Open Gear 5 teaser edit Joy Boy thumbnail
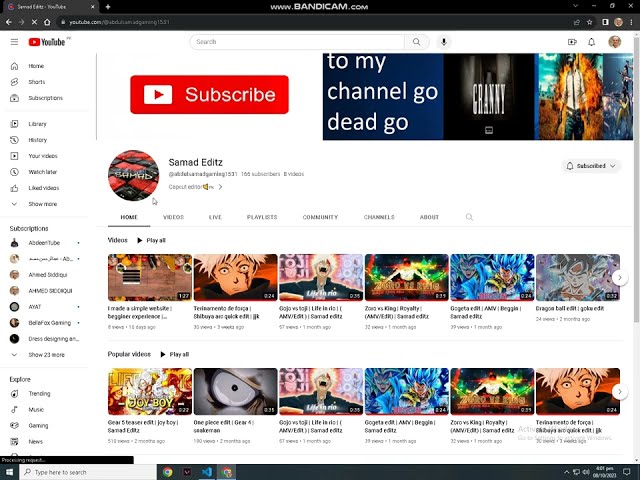This screenshot has width=640, height=480. pos(150,391)
